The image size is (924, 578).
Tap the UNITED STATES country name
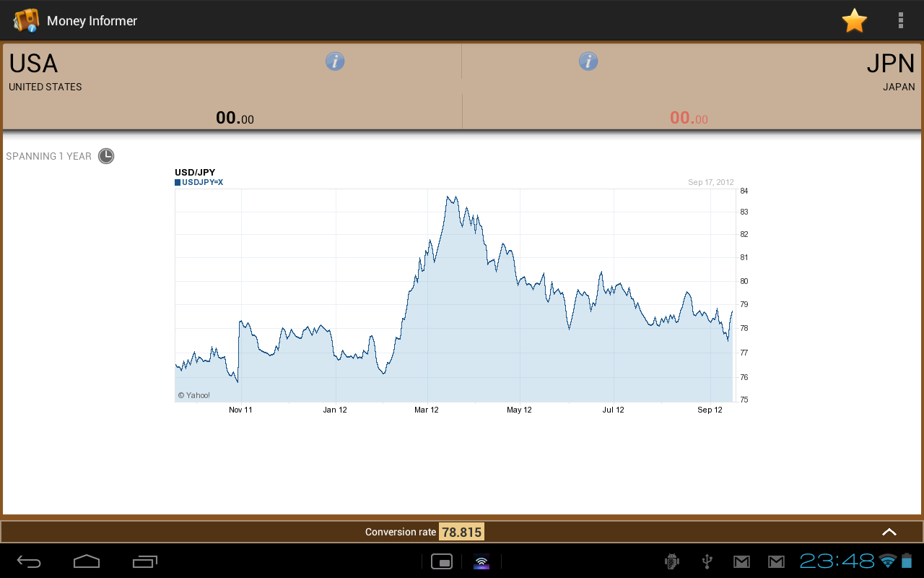[45, 87]
